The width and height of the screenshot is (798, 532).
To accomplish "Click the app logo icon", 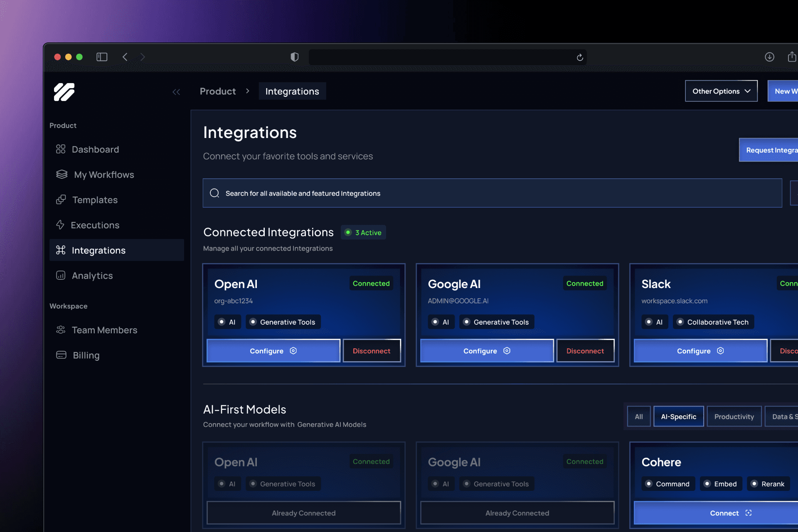I will (x=64, y=92).
